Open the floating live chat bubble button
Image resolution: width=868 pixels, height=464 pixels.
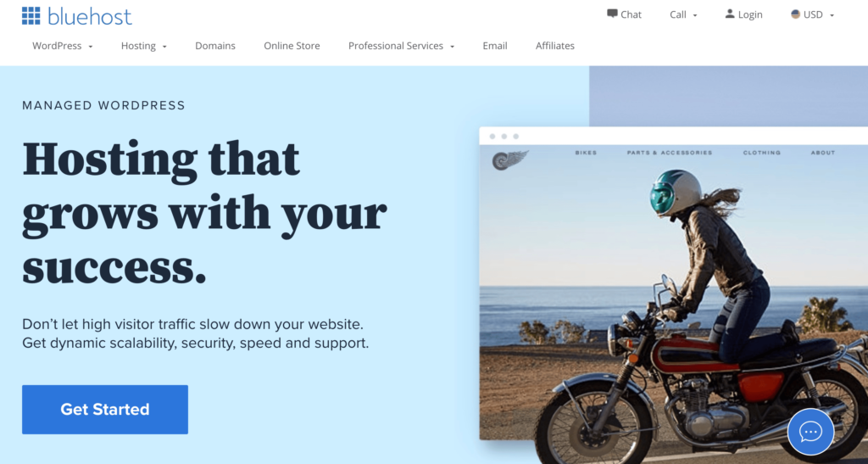click(x=810, y=432)
